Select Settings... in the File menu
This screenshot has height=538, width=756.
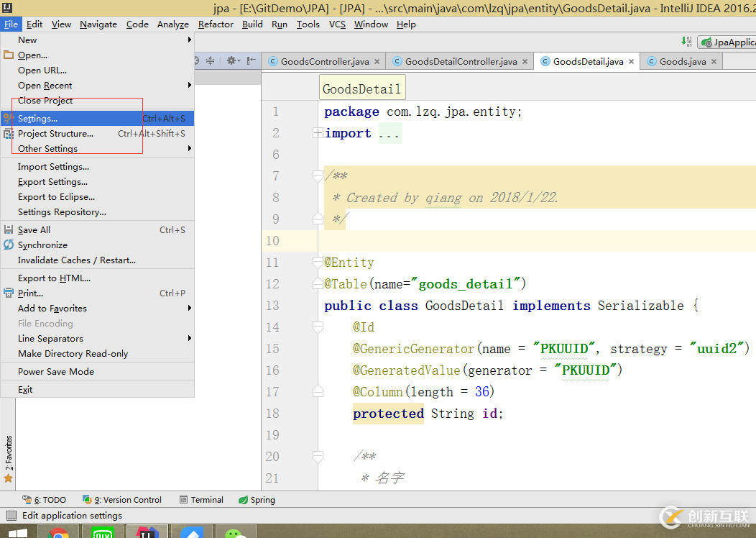pyautogui.click(x=98, y=118)
